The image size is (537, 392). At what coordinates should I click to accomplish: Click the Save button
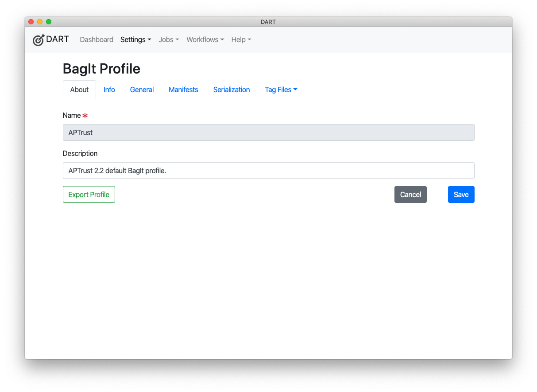click(461, 194)
